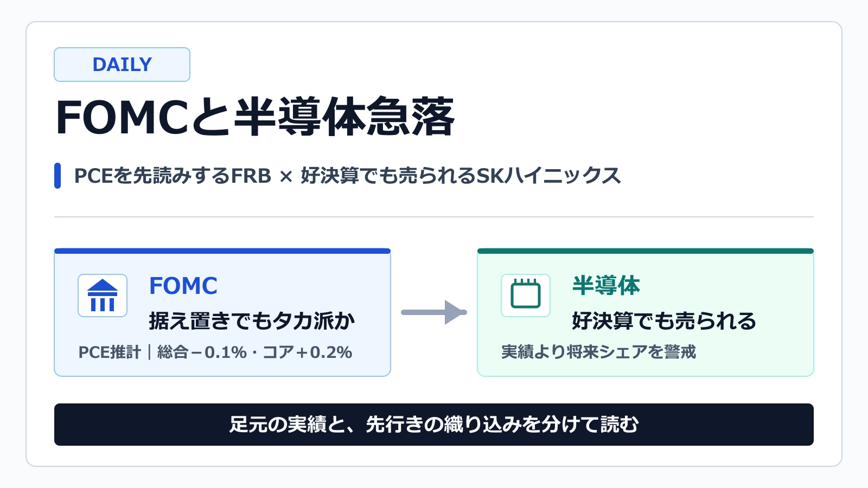Click the bank building icon
Viewport: 868px width, 488px height.
103,296
